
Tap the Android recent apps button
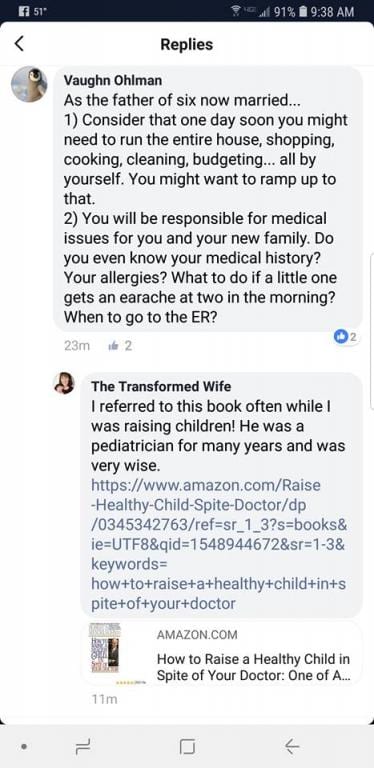pyautogui.click(x=82, y=746)
